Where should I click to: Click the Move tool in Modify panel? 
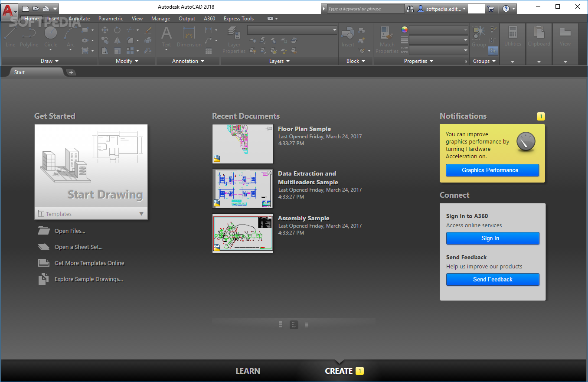click(x=105, y=30)
